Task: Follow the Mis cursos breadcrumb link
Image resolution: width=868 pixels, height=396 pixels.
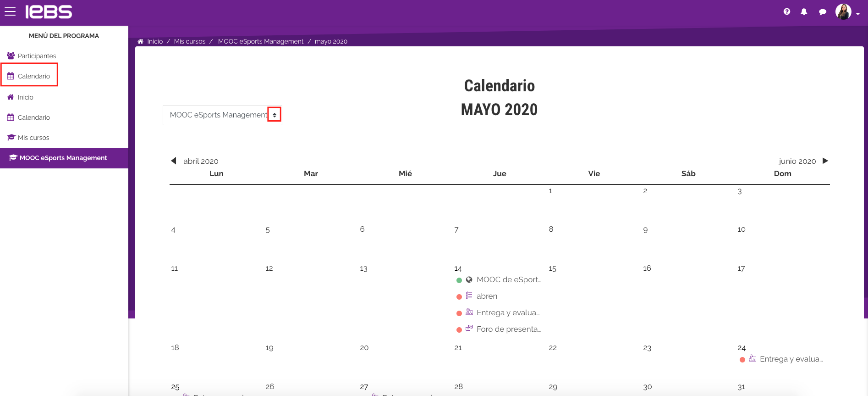Action: [190, 41]
